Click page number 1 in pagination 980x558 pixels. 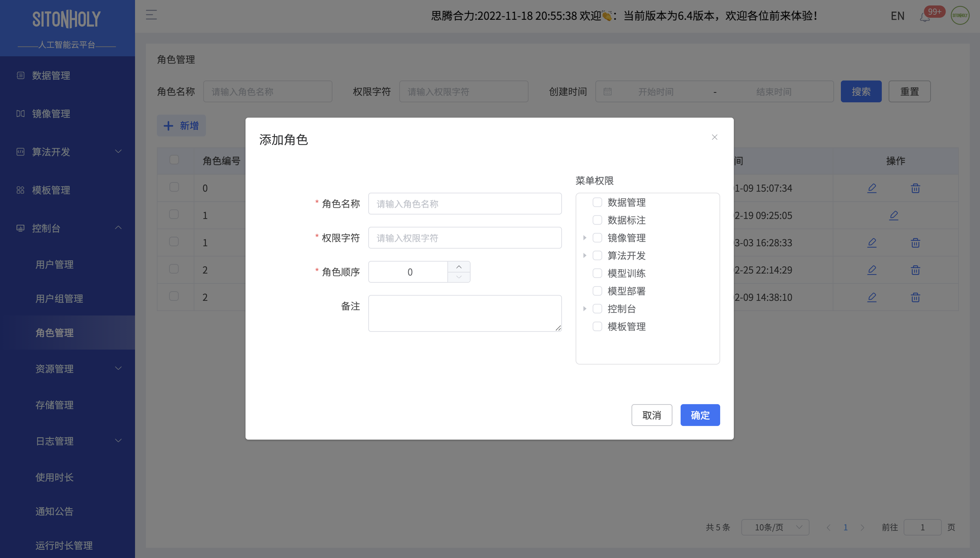point(846,527)
